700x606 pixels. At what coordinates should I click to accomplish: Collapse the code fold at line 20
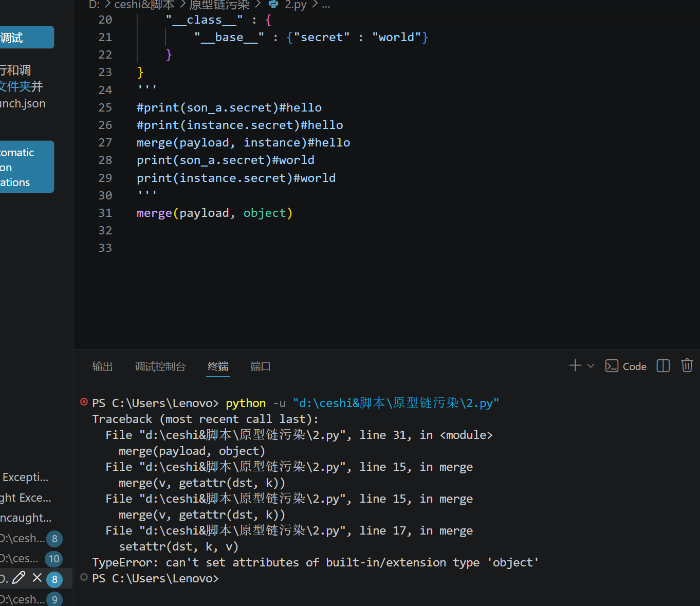(127, 20)
